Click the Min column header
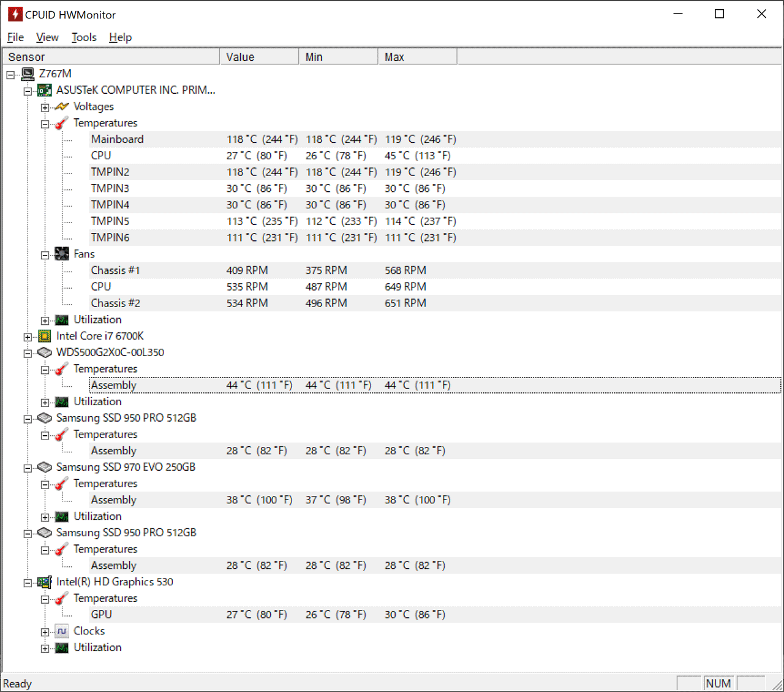 click(x=339, y=57)
